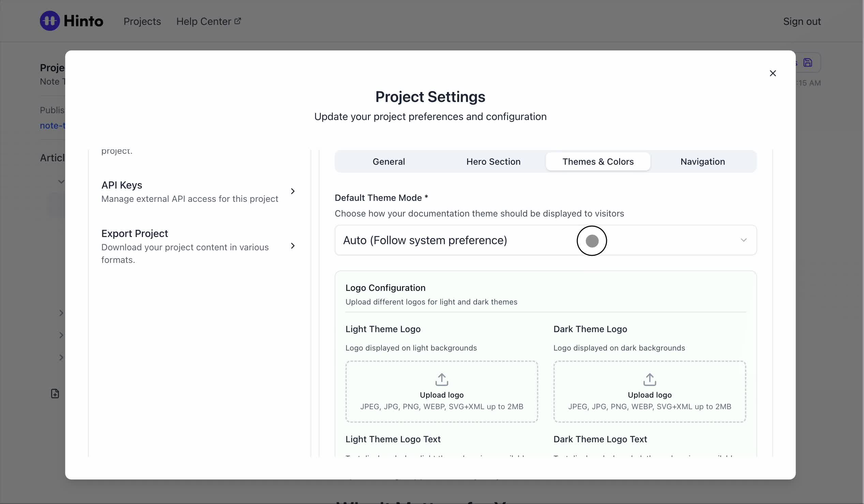
Task: Click the Help Center external link icon
Action: point(238,21)
